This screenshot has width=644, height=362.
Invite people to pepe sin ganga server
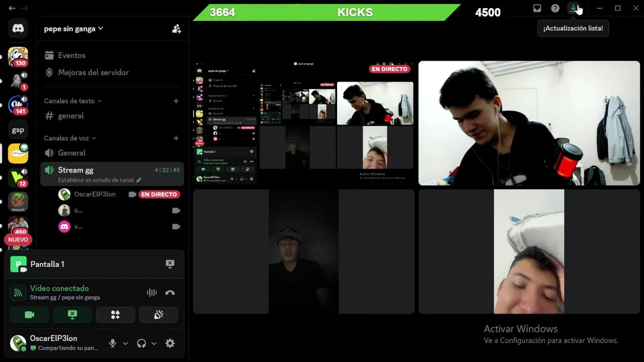176,29
